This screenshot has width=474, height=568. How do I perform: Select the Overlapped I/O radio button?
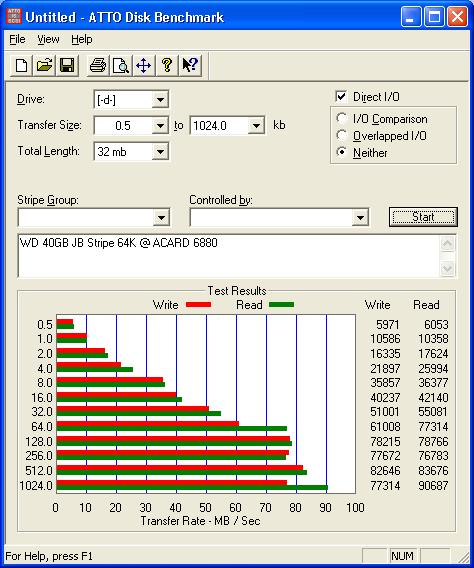(x=341, y=135)
